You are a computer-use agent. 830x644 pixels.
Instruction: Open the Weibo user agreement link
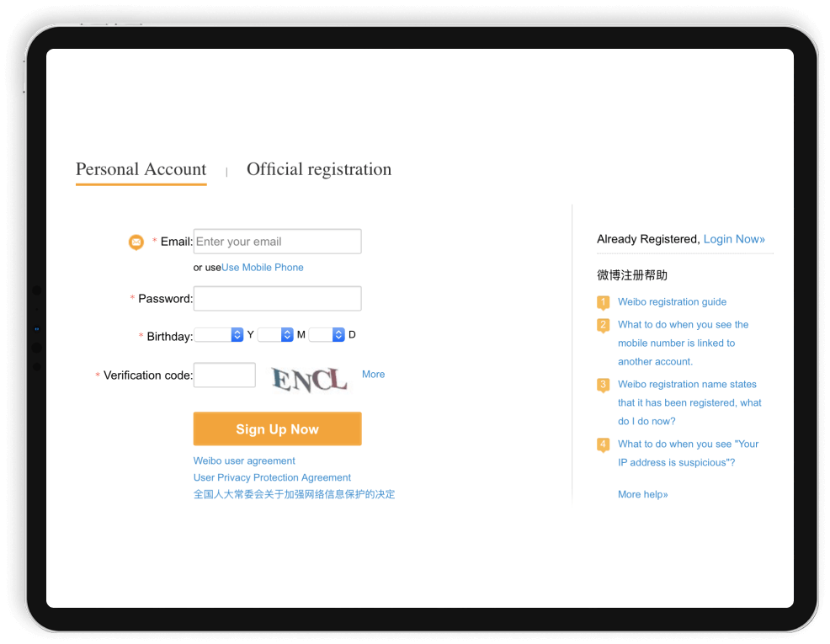click(x=244, y=461)
